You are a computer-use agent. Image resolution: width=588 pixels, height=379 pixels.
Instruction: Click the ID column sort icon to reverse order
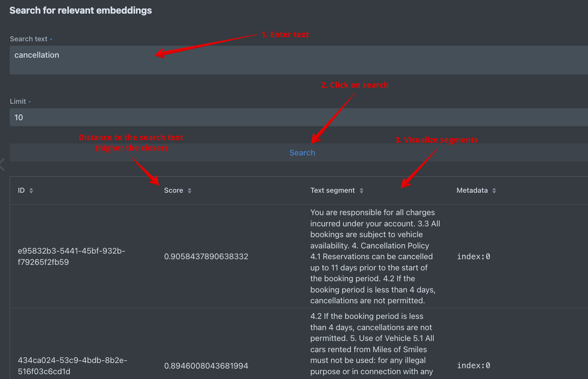click(31, 190)
